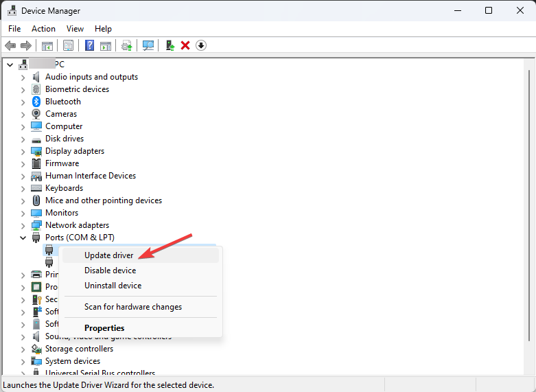536x392 pixels.
Task: Select the Display adapters category icon
Action: click(36, 151)
